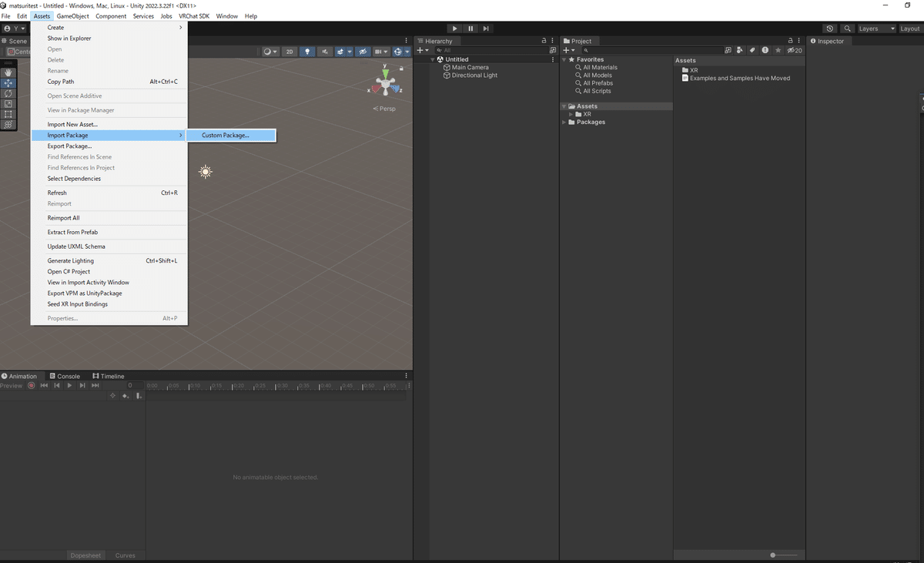Click the blue Z axis cone on orientation gizmo

pyautogui.click(x=396, y=89)
